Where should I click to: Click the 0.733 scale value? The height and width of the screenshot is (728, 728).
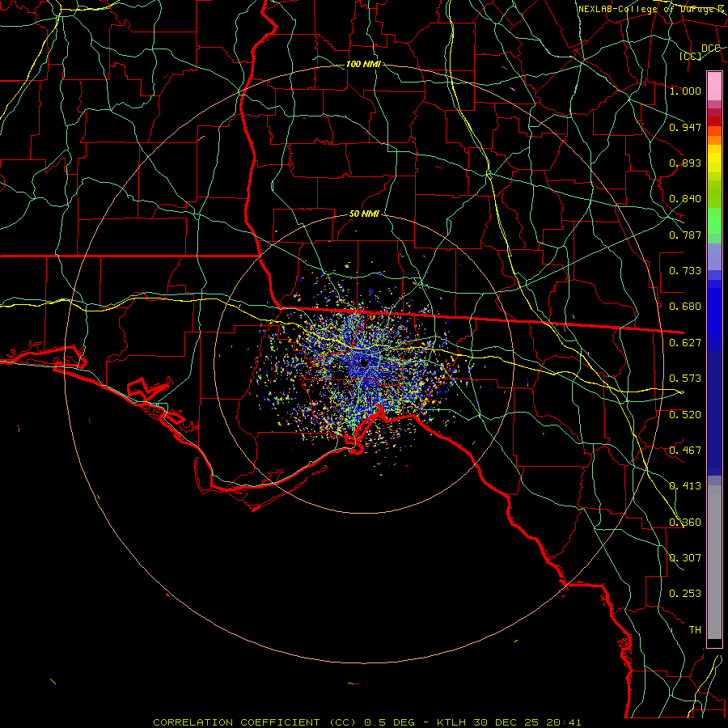(685, 271)
